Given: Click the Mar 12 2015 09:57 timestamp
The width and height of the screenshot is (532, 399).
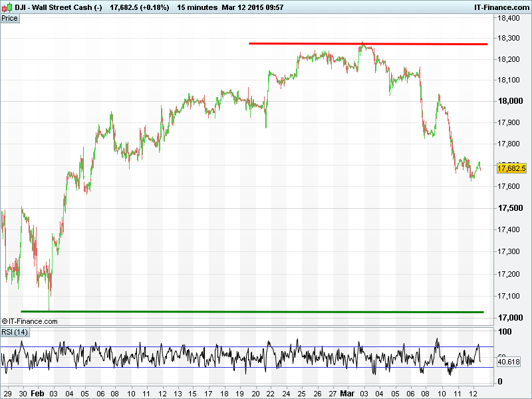Looking at the screenshot, I should click(261, 7).
